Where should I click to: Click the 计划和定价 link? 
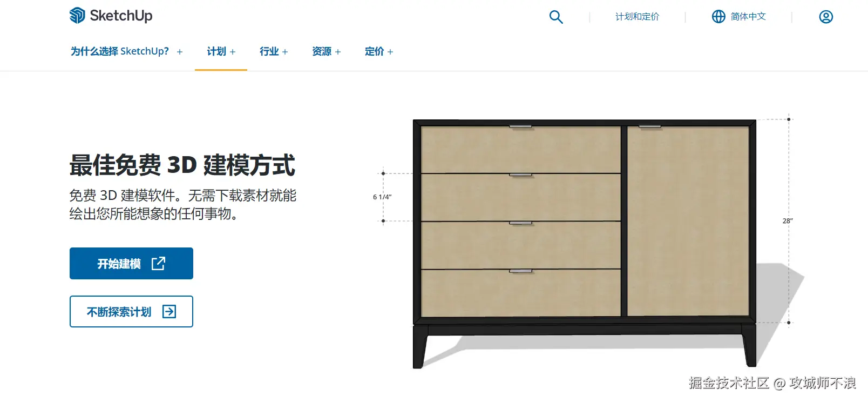(638, 17)
